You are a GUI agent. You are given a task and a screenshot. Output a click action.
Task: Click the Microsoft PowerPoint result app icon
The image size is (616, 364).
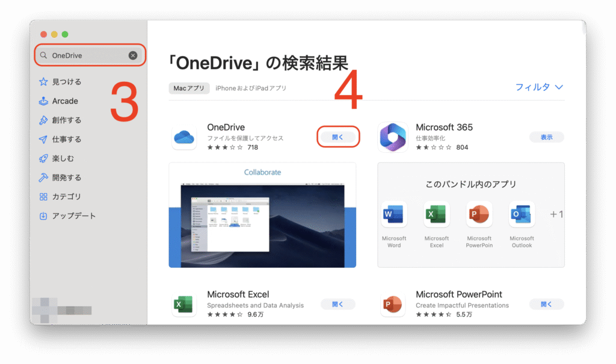coord(393,304)
